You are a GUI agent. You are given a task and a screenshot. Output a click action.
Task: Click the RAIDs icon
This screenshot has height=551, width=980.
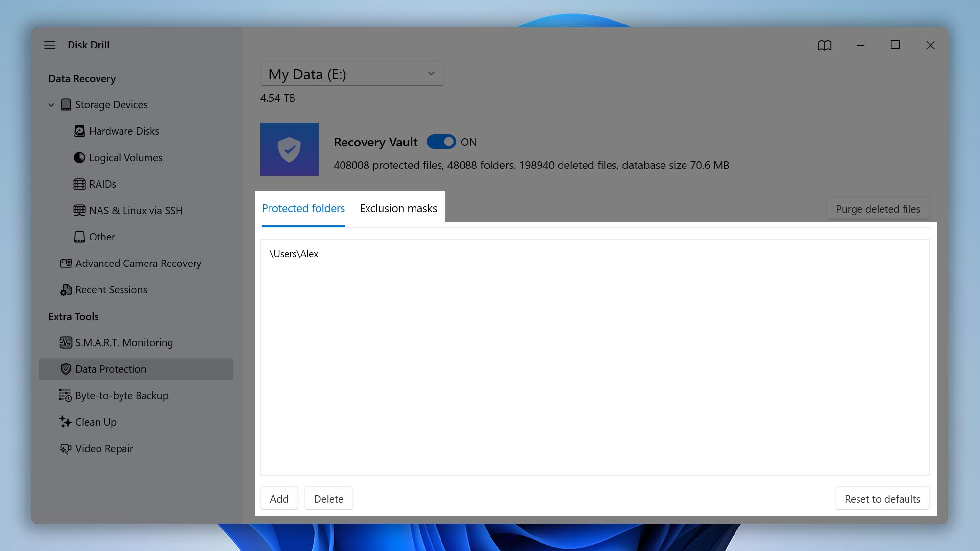click(79, 184)
